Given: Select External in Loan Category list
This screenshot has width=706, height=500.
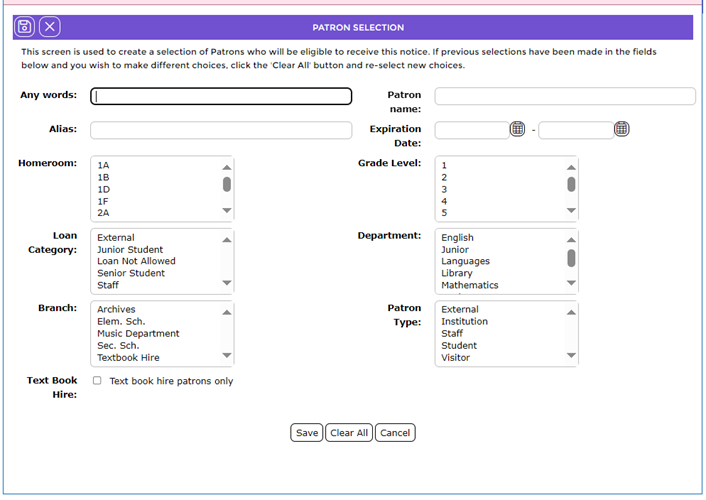Looking at the screenshot, I should pos(116,237).
